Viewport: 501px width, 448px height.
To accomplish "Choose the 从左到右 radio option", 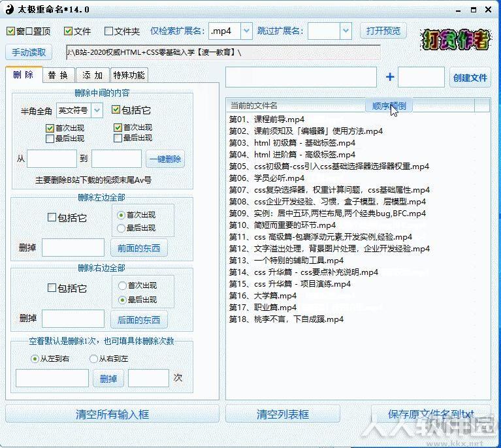I will pos(35,359).
